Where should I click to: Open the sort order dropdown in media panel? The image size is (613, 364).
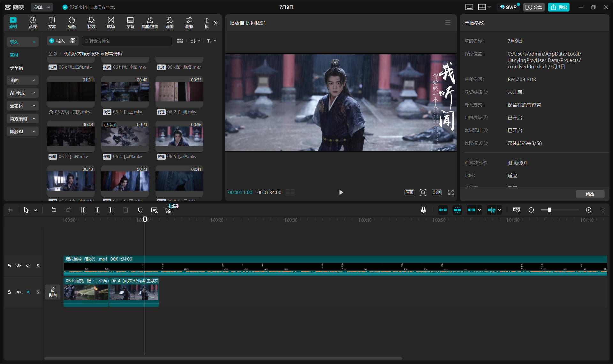point(195,41)
